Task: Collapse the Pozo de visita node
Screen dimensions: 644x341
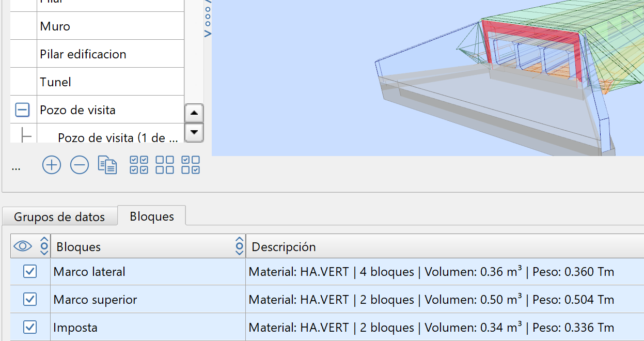Action: coord(22,110)
